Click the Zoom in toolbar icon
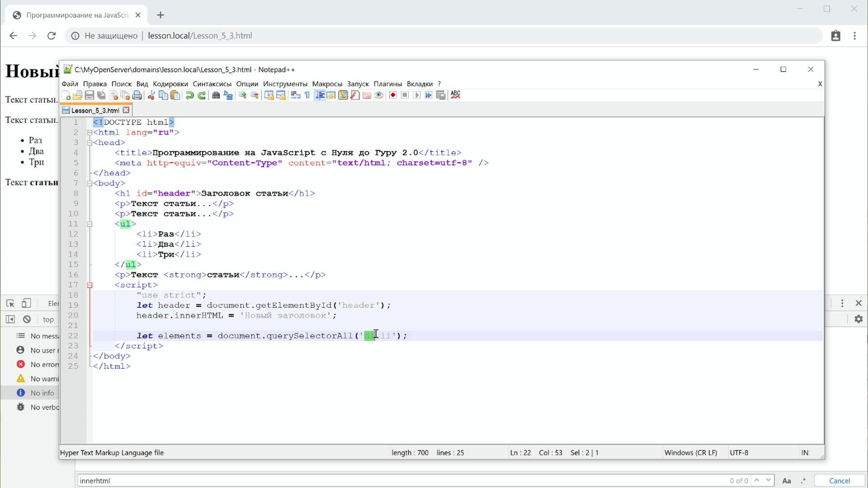868x488 pixels. [243, 95]
